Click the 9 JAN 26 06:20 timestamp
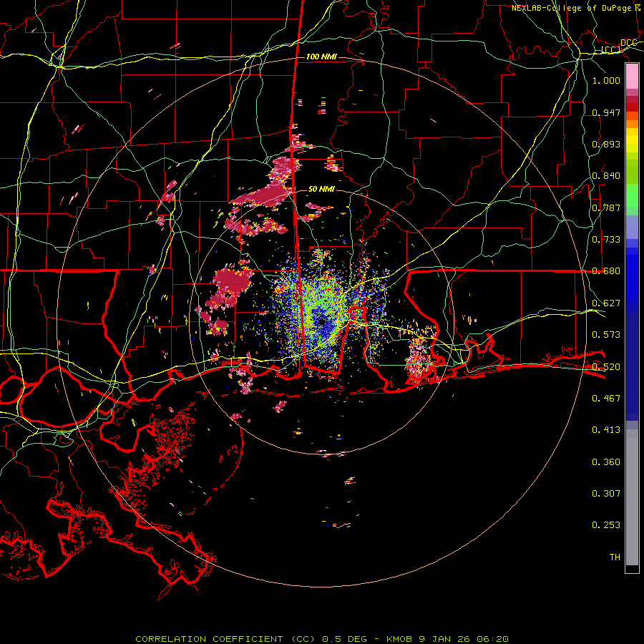The width and height of the screenshot is (644, 644). click(x=463, y=639)
